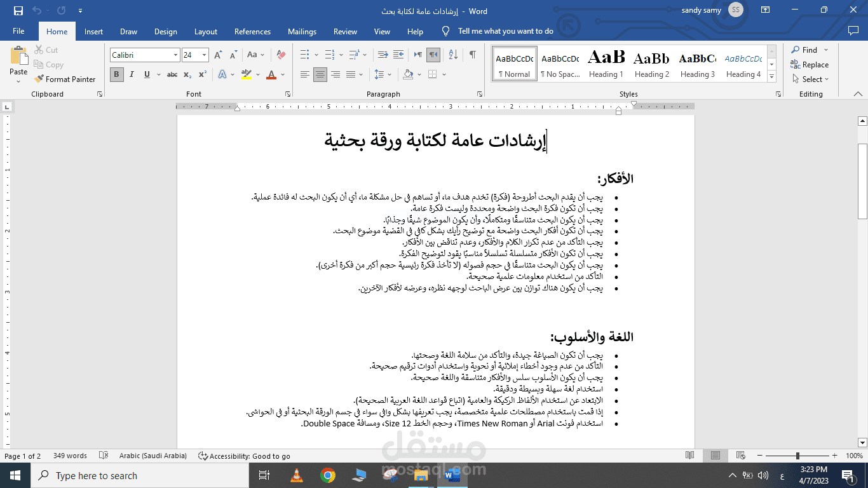Align text to the left

tap(305, 74)
